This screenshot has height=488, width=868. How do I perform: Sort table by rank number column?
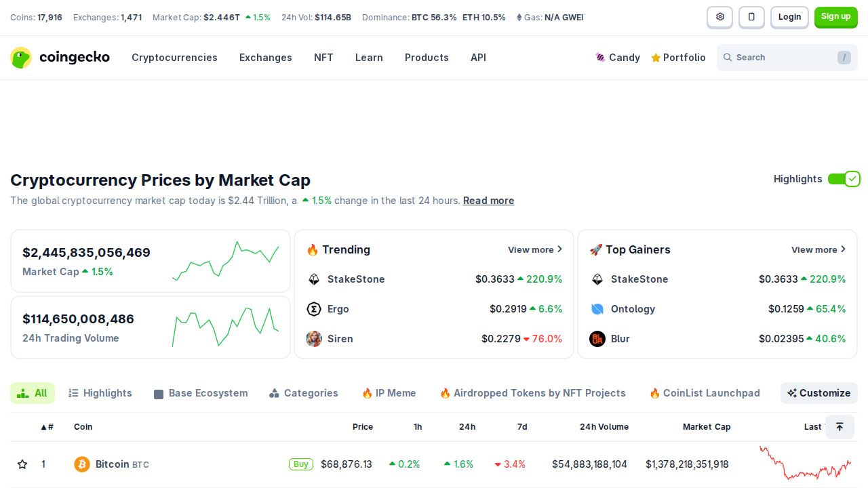(x=47, y=427)
